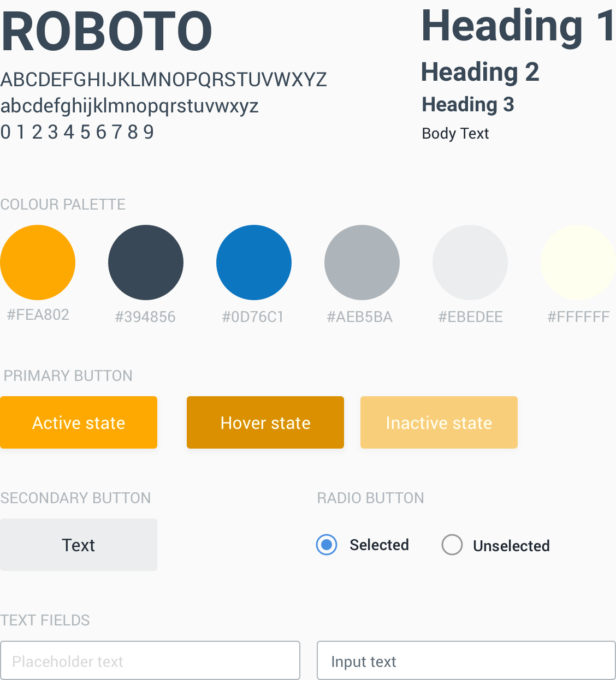Choose the Selected radio button

click(327, 545)
